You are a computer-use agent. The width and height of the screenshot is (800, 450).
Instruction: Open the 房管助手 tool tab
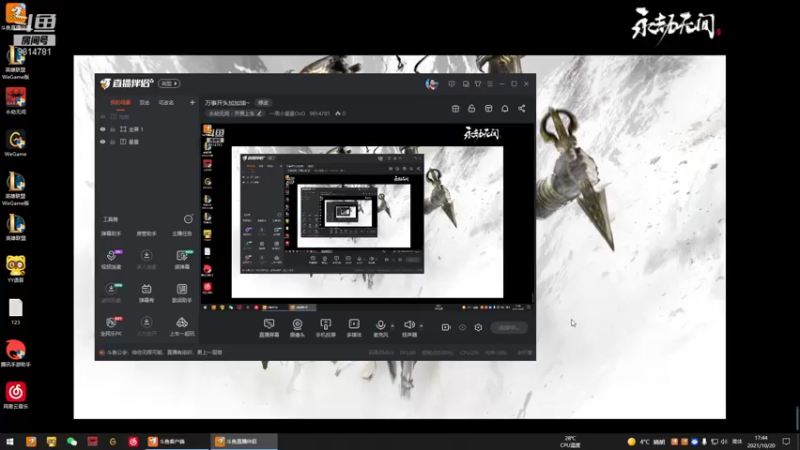click(146, 234)
